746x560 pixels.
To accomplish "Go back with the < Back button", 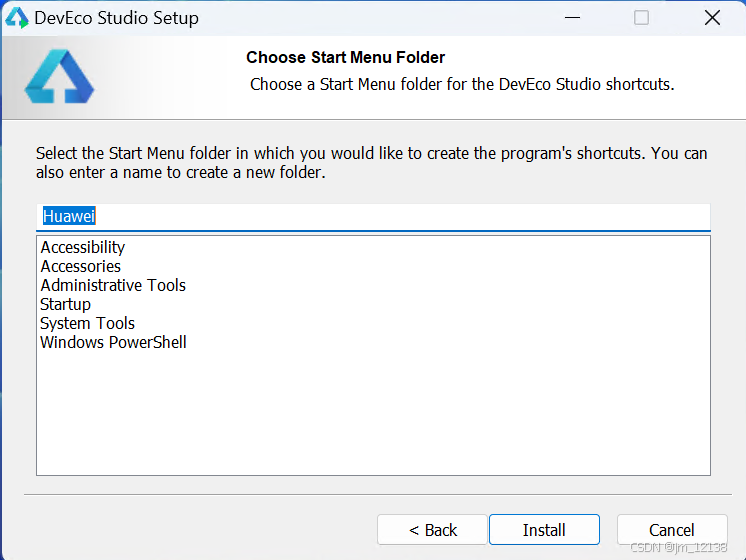I will tap(432, 530).
